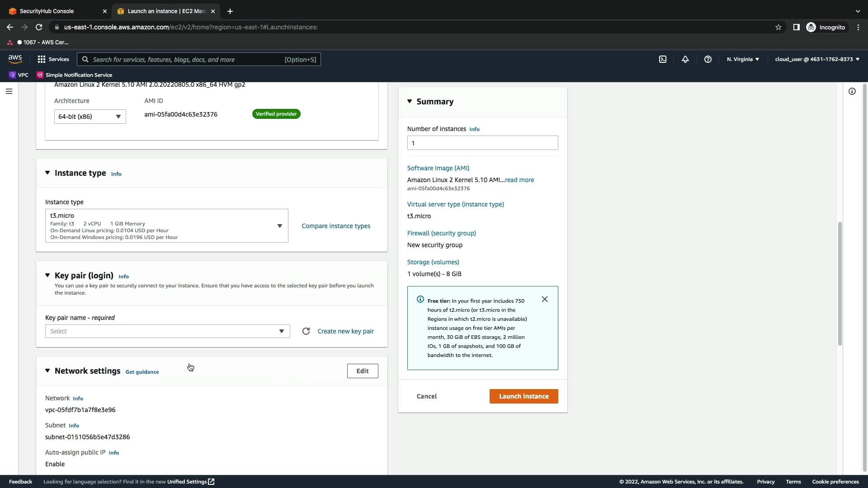This screenshot has height=488, width=868.
Task: Click the page vertical scrollbar
Action: tap(840, 283)
